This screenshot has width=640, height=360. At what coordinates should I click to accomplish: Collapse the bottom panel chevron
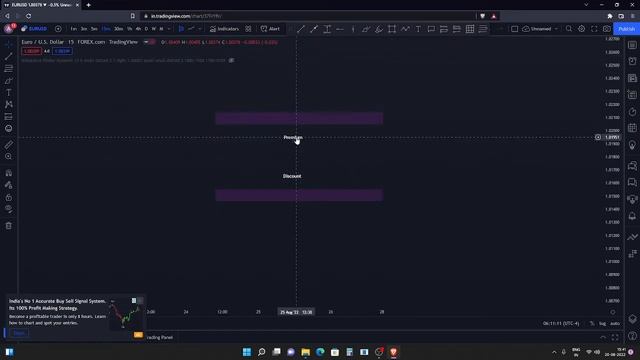click(x=603, y=337)
